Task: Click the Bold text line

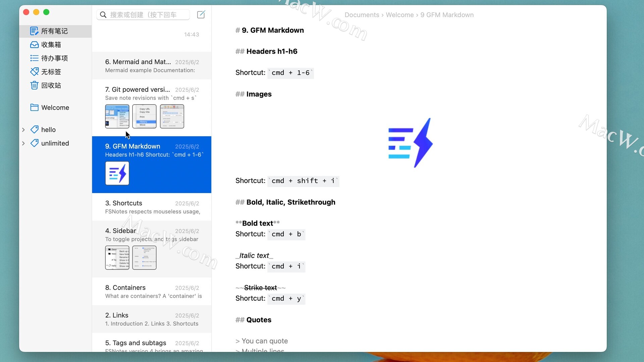Action: click(258, 223)
